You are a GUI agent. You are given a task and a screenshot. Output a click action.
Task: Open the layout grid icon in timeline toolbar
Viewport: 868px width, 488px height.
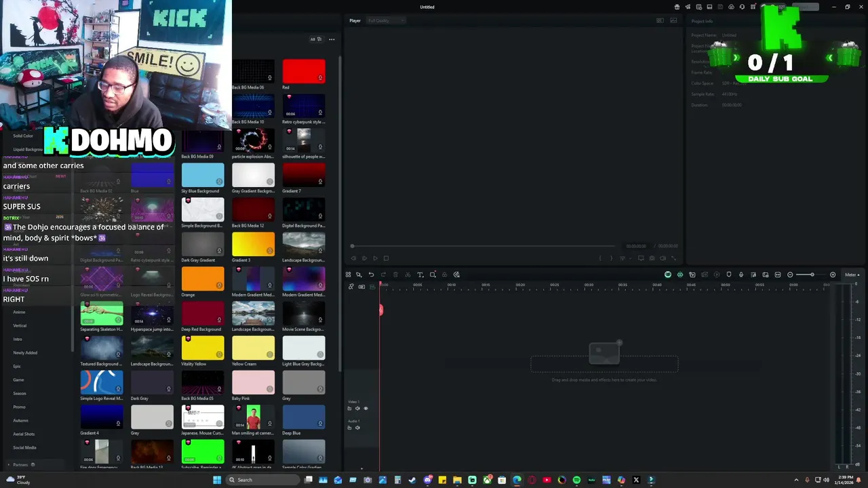click(x=349, y=274)
